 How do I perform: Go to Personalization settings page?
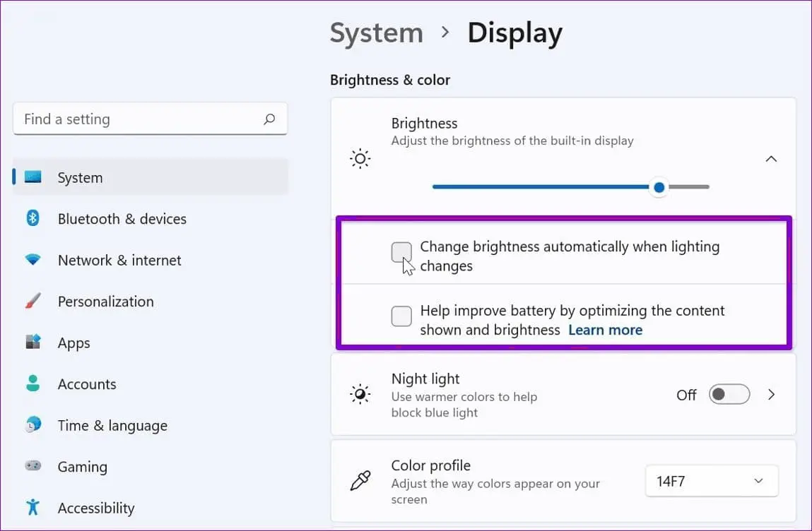[105, 302]
